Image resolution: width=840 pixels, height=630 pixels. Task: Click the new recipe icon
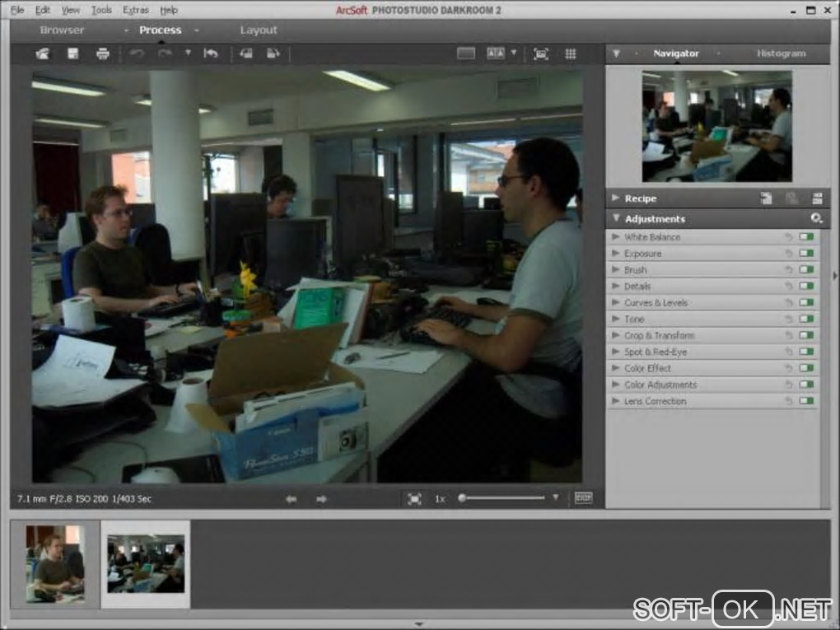[x=767, y=198]
